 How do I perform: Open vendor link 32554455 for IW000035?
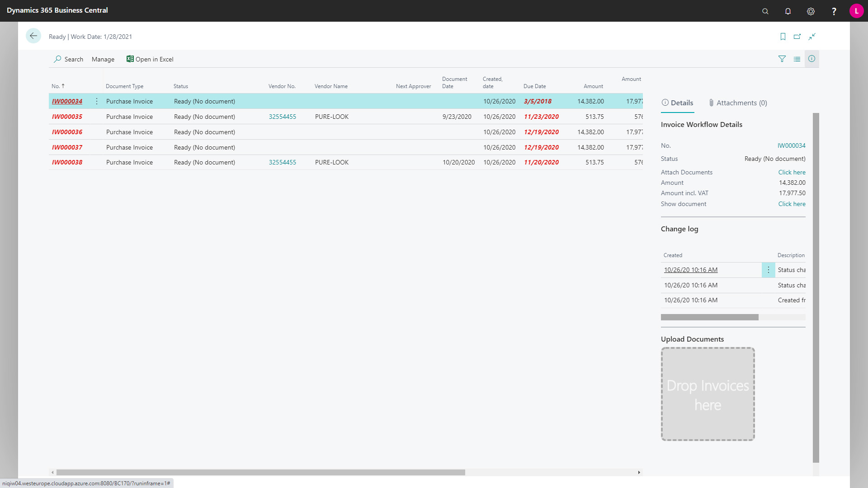(x=282, y=117)
